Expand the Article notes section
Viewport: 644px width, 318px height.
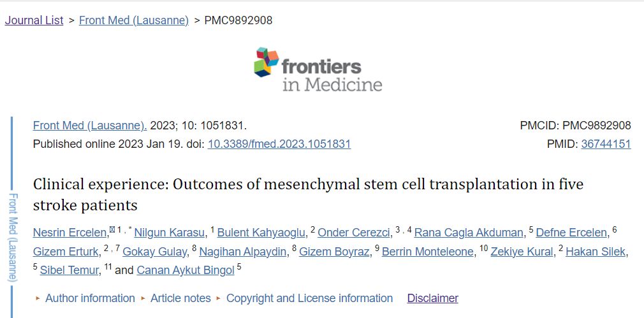[x=180, y=298]
